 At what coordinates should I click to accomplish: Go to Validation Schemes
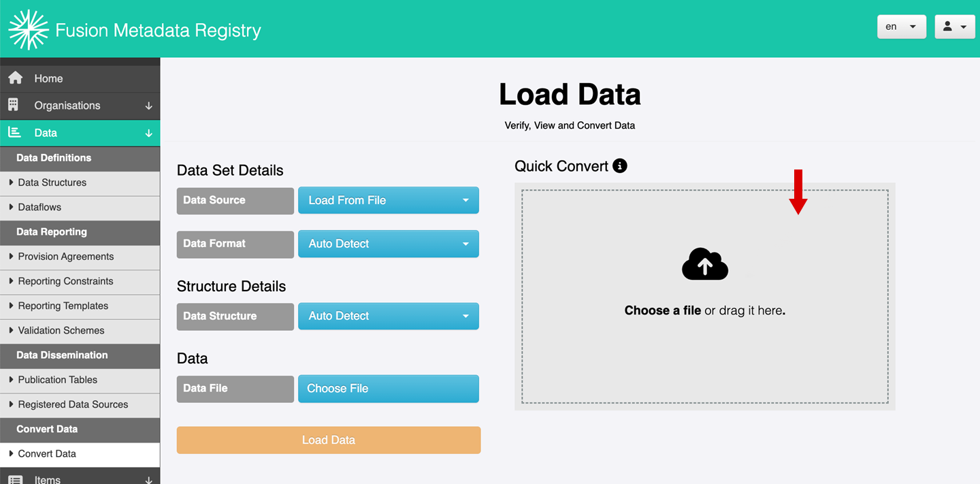click(x=61, y=330)
